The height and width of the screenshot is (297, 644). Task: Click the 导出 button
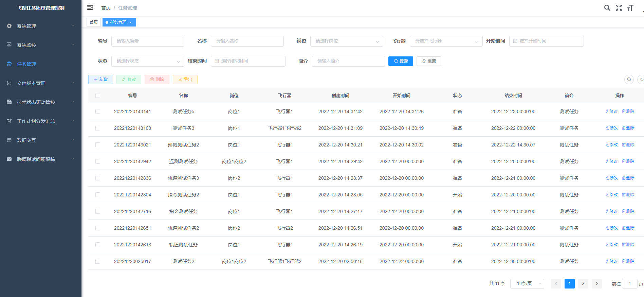click(x=185, y=80)
